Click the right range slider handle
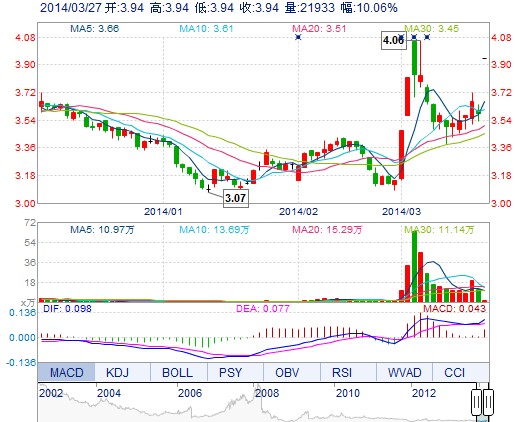Viewport: 515px width, 422px height. pos(488,402)
